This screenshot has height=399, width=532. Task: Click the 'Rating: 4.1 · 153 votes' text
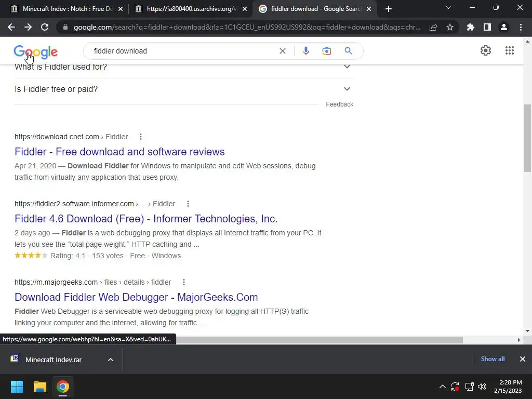coord(87,256)
